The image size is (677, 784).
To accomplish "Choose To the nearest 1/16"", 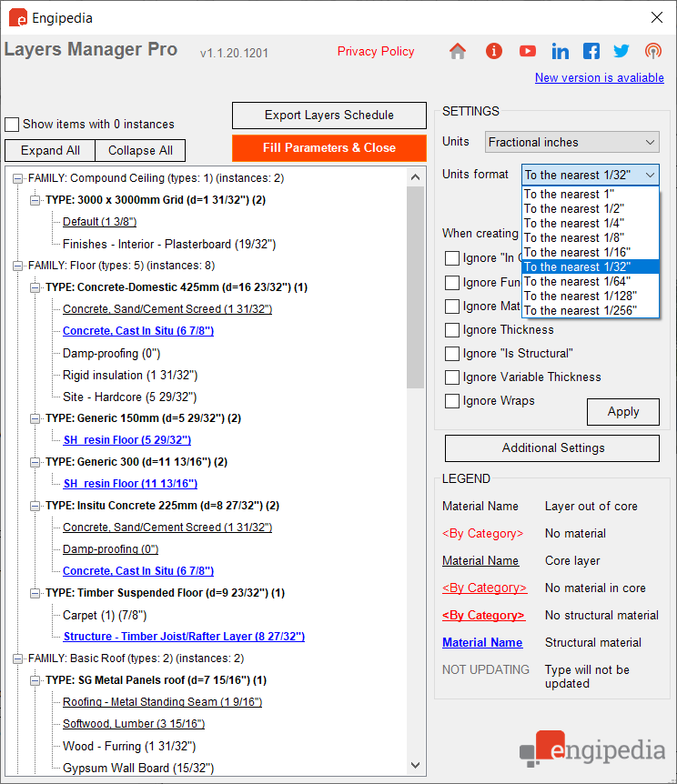I will tap(591, 252).
